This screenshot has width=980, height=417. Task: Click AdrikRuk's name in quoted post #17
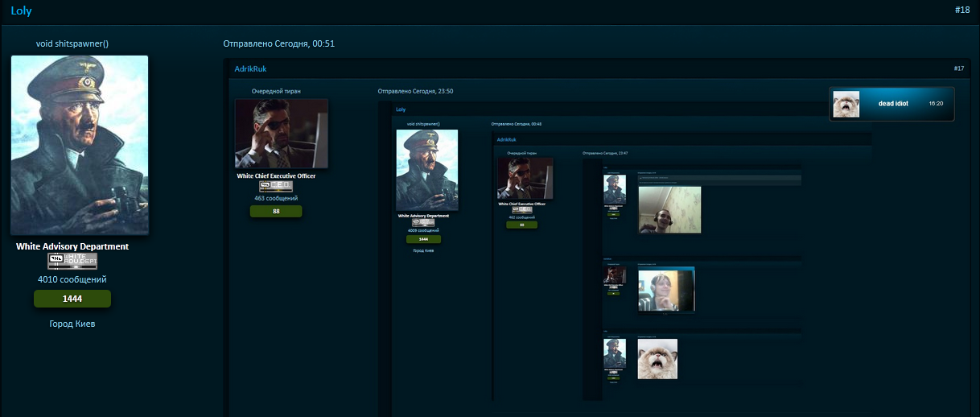click(250, 69)
